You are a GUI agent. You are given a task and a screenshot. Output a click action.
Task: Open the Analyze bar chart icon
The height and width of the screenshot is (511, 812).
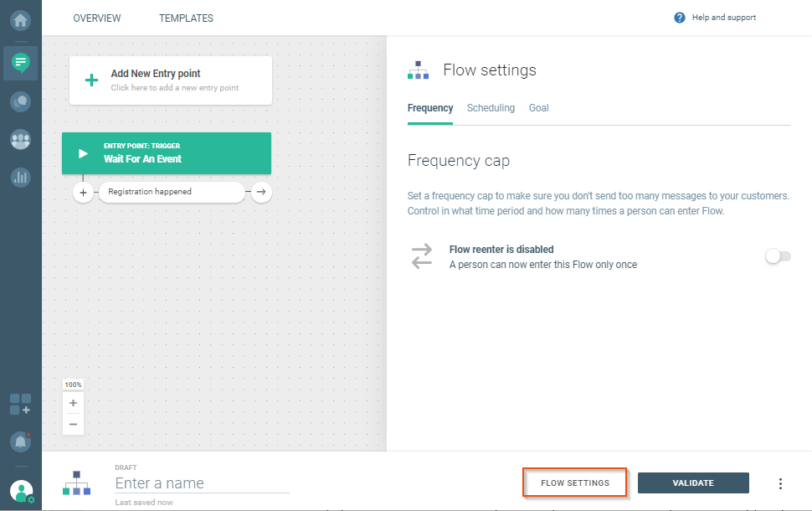[x=21, y=177]
